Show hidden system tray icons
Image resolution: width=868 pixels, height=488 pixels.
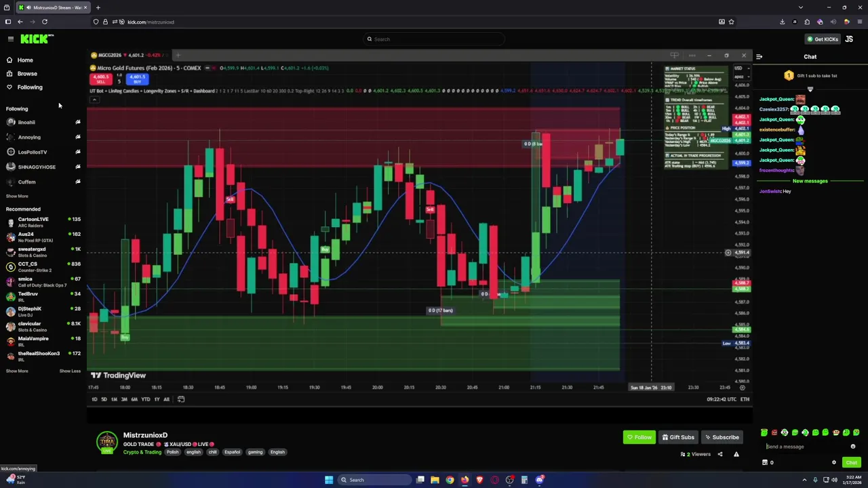[x=805, y=480]
